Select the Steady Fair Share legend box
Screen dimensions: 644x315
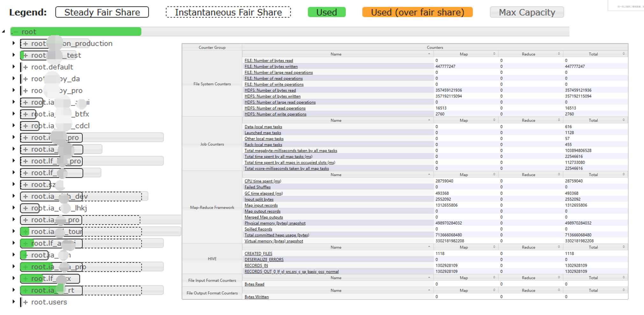coord(102,12)
